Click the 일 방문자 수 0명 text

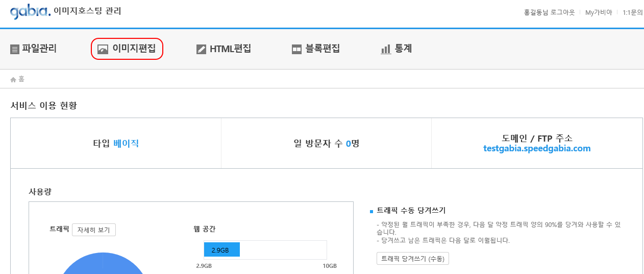327,144
